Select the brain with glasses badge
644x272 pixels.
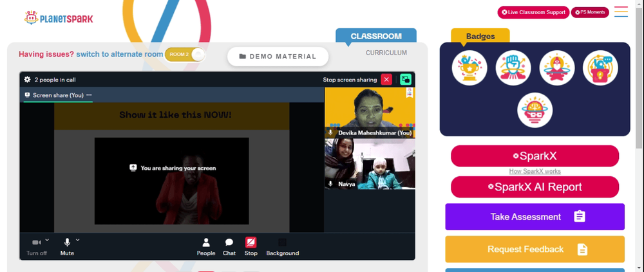point(535,110)
